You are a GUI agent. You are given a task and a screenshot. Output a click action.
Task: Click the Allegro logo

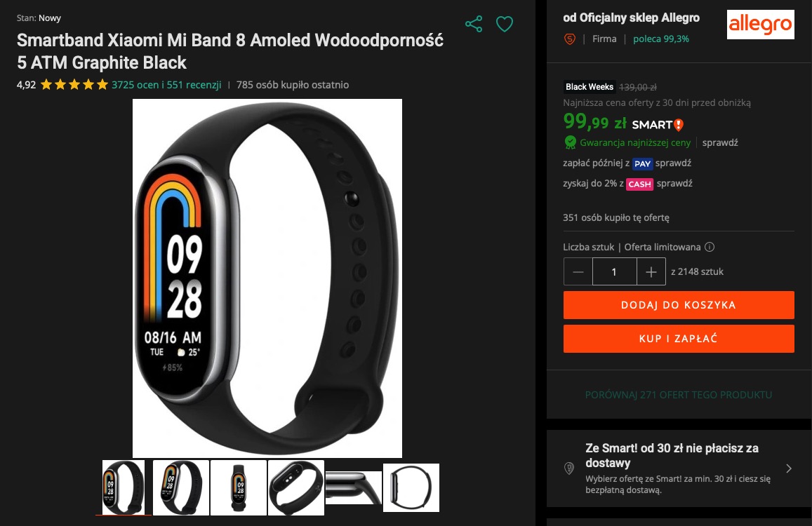(x=760, y=25)
